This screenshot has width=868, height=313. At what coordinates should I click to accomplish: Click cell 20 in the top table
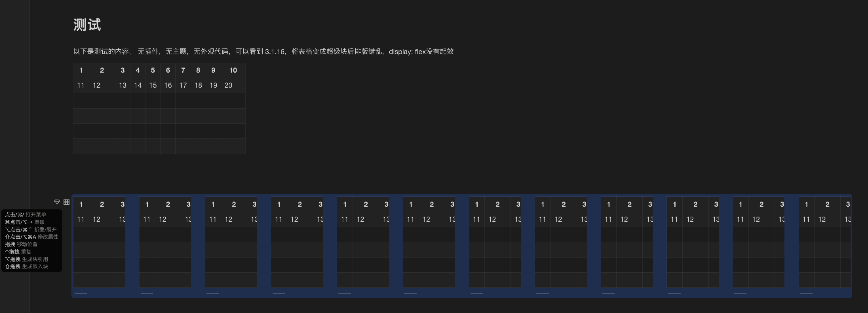click(228, 85)
